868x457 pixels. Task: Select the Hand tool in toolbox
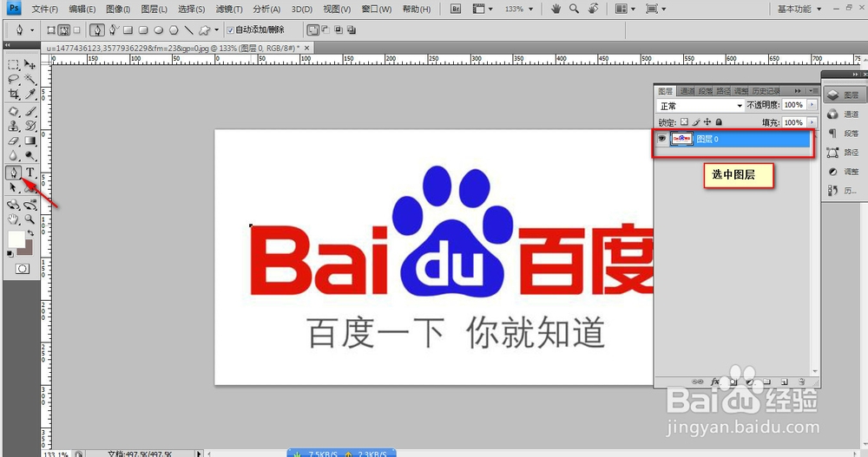(x=13, y=219)
